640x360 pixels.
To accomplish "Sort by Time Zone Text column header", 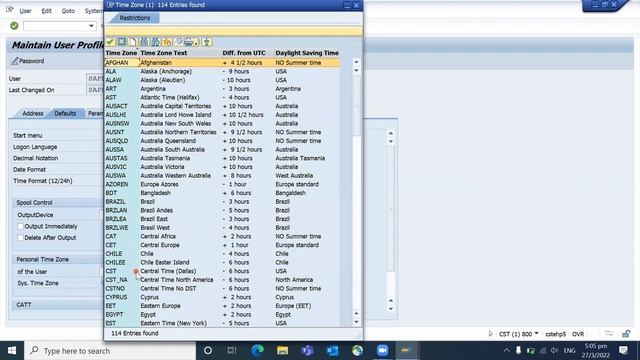I will 164,53.
